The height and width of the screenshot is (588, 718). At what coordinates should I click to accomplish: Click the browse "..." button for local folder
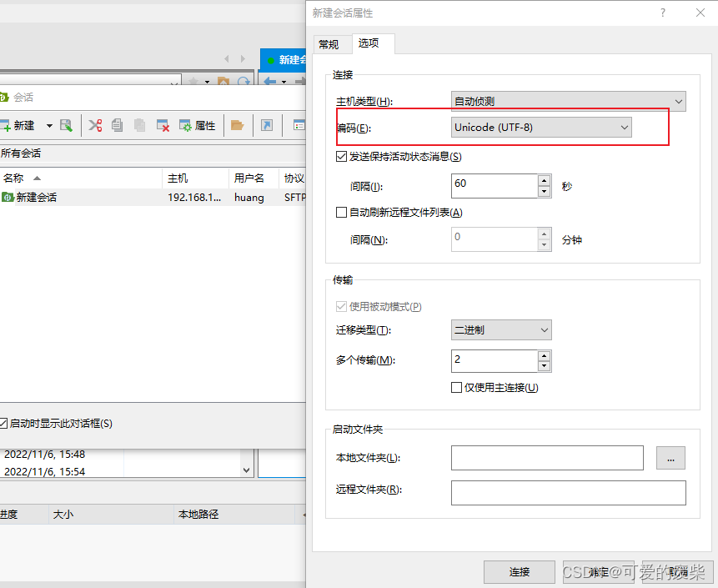click(x=670, y=458)
